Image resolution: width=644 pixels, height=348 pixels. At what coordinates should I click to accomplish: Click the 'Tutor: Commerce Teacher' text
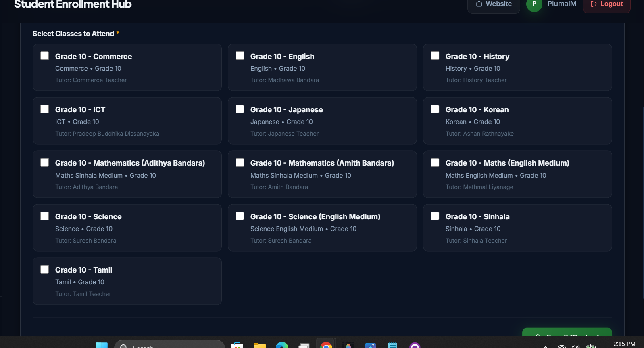click(91, 80)
